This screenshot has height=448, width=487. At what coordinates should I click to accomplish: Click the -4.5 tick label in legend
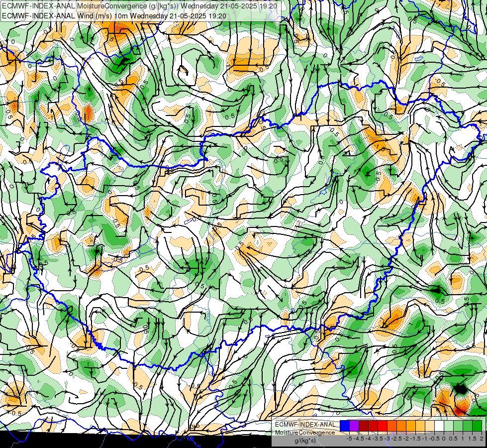[x=359, y=439]
